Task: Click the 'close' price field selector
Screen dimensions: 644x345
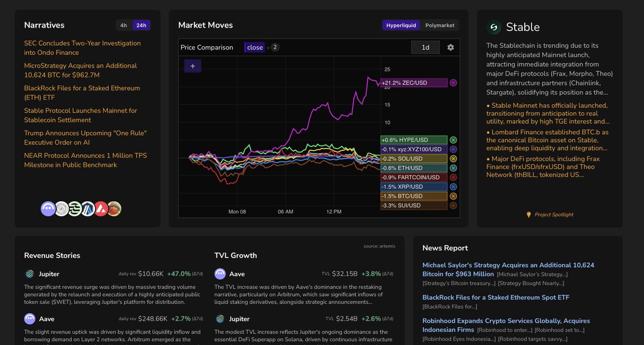Action: tap(254, 47)
